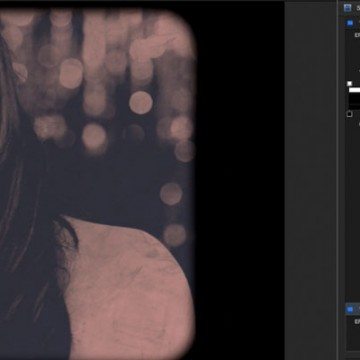Click the white gradient bar
This screenshot has width=360, height=360.
tap(354, 90)
